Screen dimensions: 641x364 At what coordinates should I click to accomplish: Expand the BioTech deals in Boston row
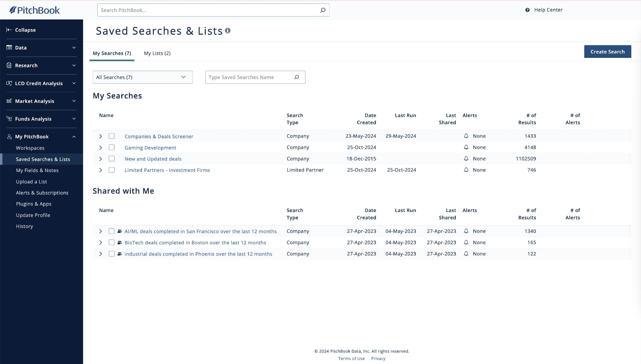click(x=101, y=243)
